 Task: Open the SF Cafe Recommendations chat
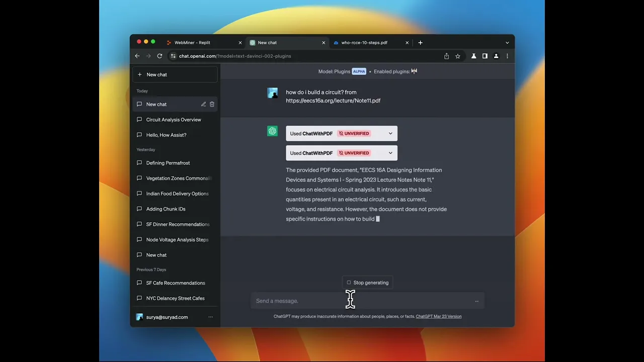click(x=175, y=283)
